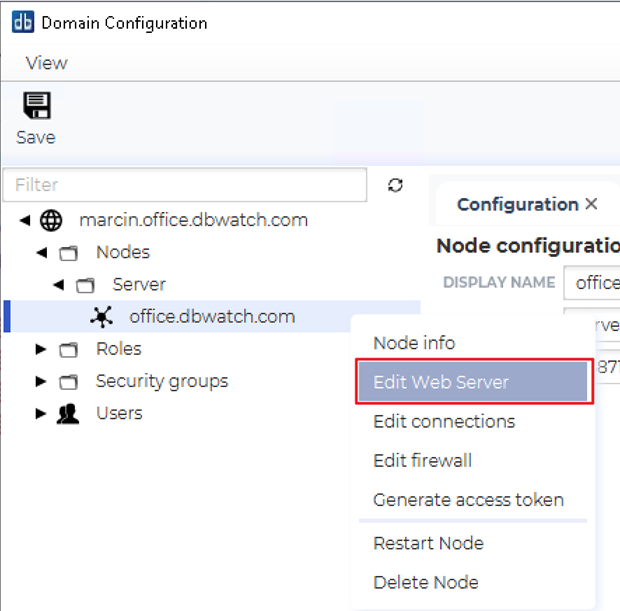Click the Display Name input field

pyautogui.click(x=592, y=283)
